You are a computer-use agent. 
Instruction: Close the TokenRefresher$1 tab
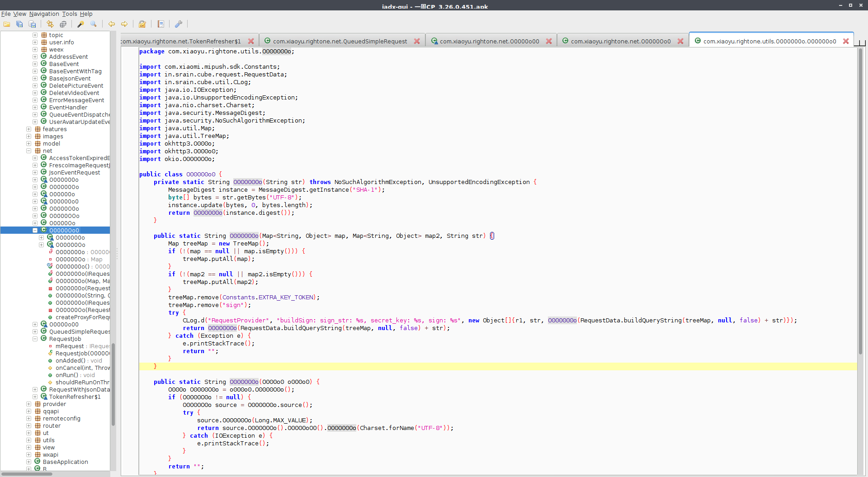[x=251, y=41]
